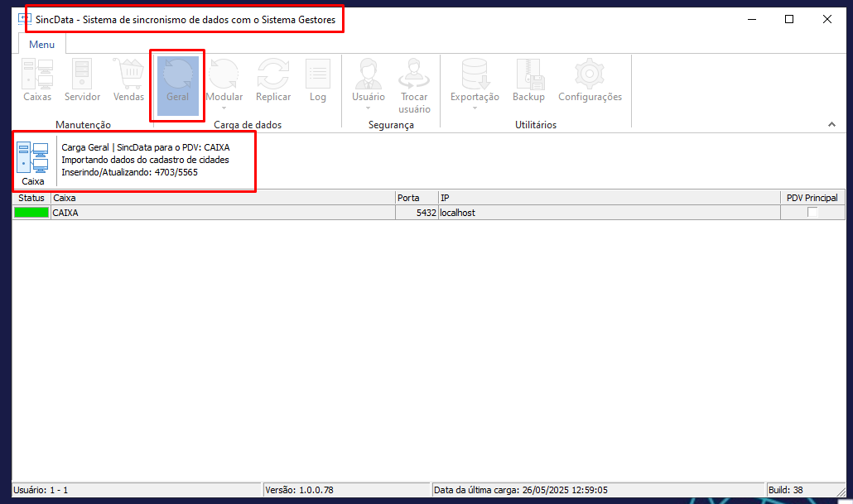Select the CAIXA localhost table row

248,213
